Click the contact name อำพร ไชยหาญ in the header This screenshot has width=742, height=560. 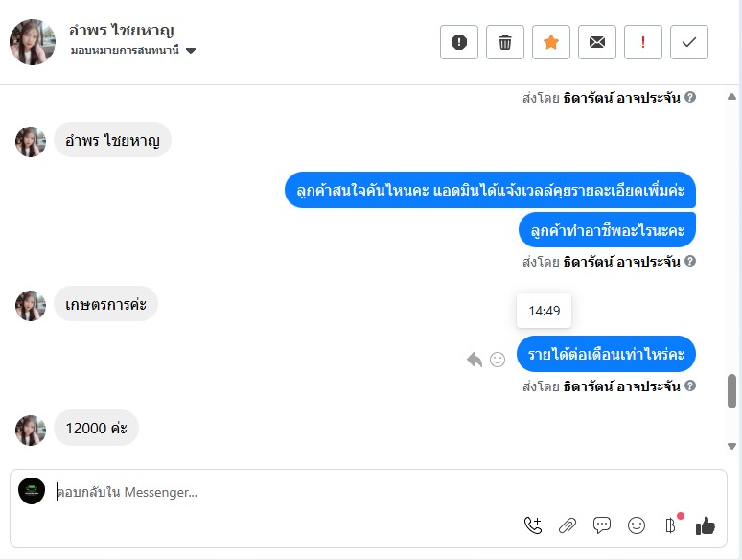(122, 31)
